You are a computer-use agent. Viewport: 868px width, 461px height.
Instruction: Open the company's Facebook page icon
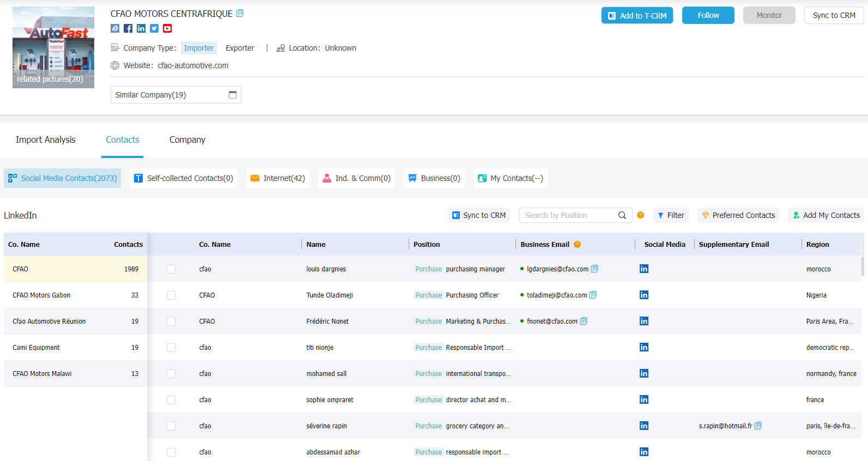[x=128, y=28]
